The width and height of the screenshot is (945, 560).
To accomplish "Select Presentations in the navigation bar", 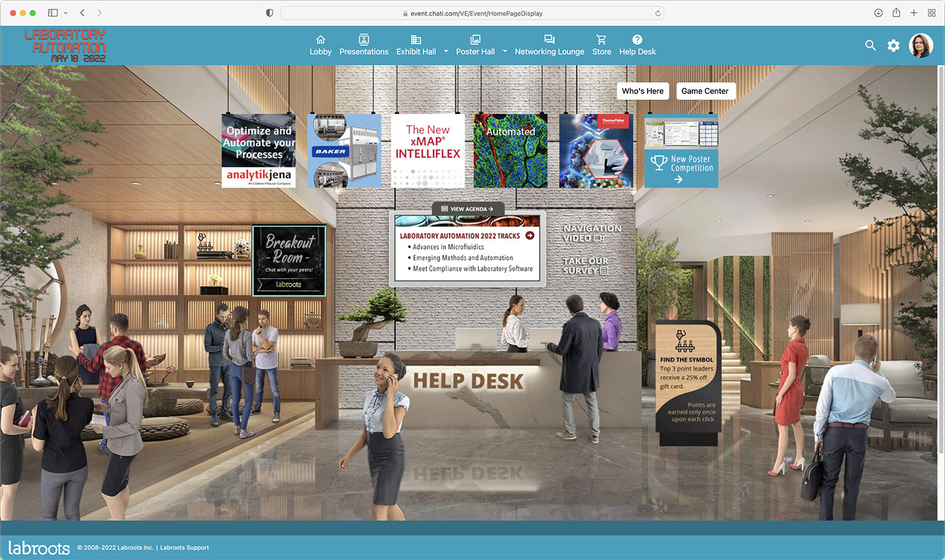I will pyautogui.click(x=364, y=44).
